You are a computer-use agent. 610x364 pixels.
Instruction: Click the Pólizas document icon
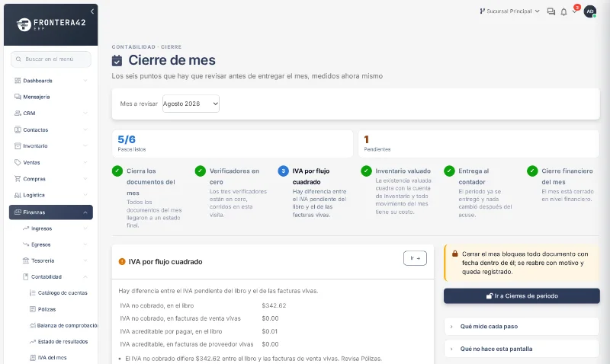pos(33,309)
